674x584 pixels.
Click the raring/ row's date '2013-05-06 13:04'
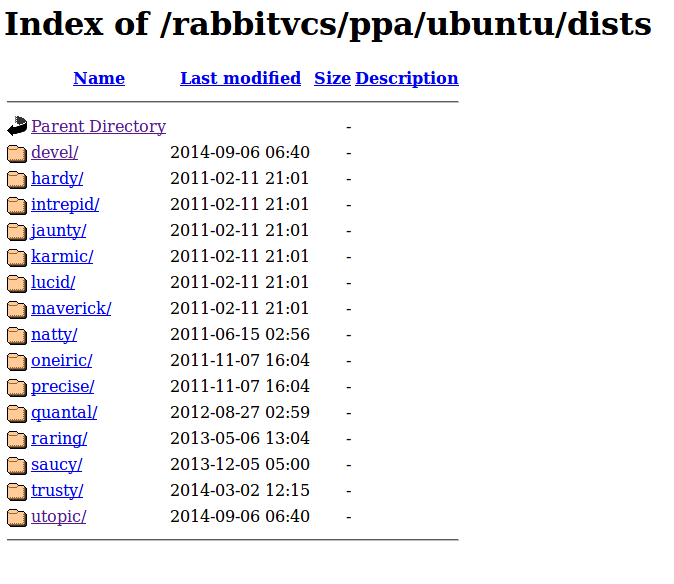tap(240, 438)
